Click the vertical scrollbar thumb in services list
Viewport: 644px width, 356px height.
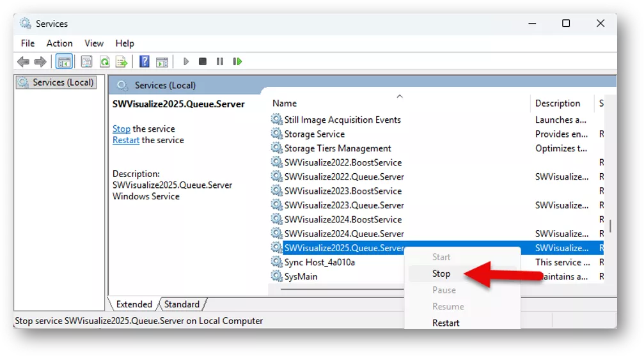coord(610,226)
